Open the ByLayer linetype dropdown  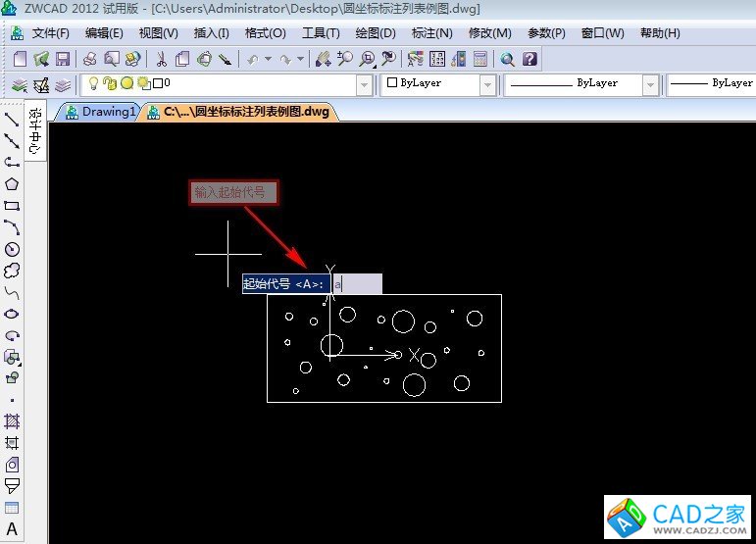pos(649,84)
